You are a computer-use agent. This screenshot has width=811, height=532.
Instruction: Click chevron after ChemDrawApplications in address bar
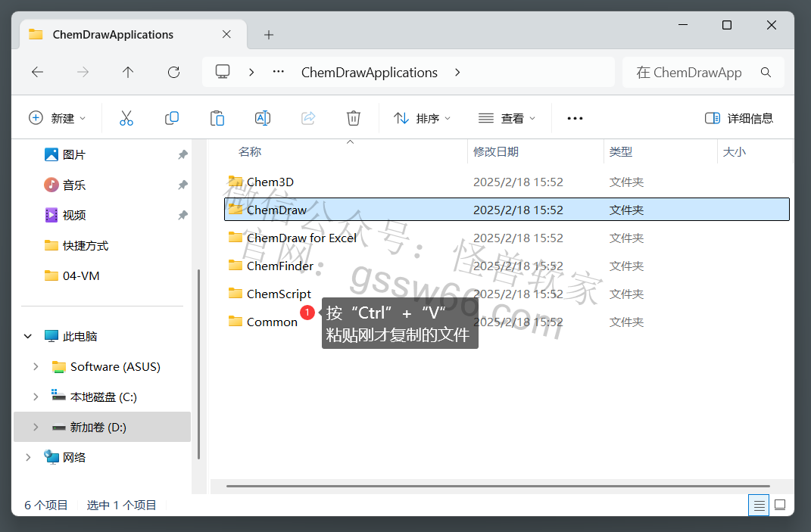click(x=457, y=73)
